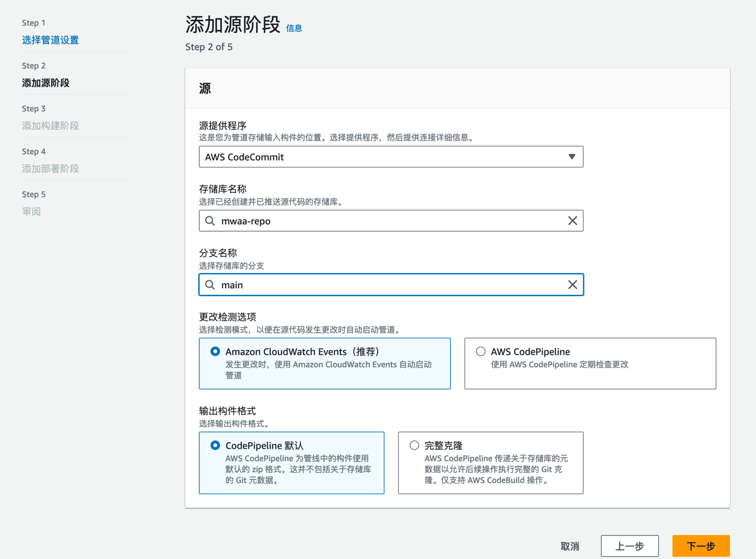The height and width of the screenshot is (559, 756).
Task: Click the 下一步 next button
Action: 701,546
